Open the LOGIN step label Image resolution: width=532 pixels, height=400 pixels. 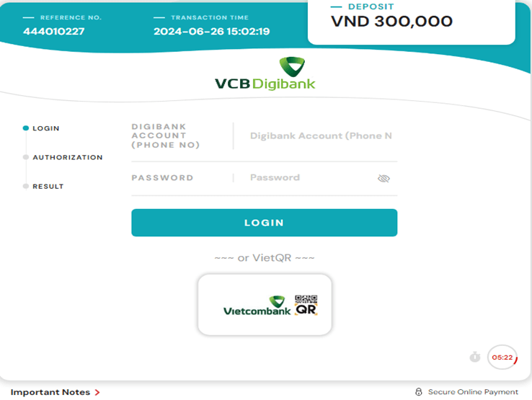[46, 128]
